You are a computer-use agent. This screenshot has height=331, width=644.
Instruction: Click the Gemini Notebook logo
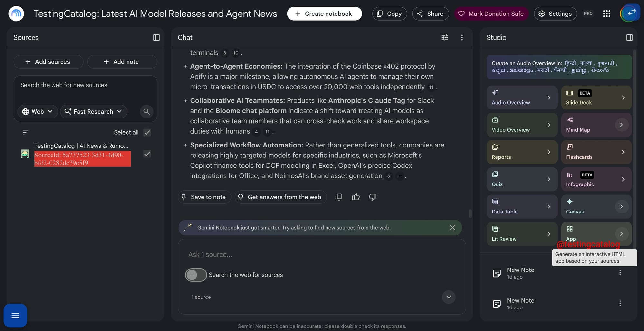point(16,14)
